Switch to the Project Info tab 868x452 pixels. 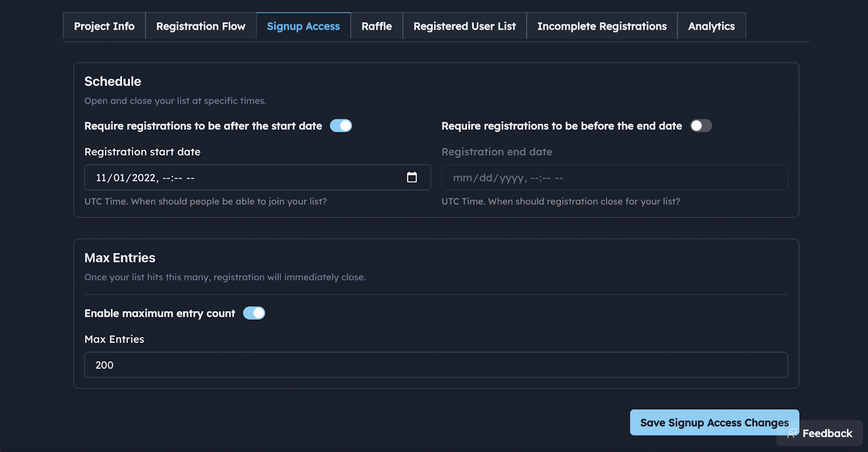point(104,26)
